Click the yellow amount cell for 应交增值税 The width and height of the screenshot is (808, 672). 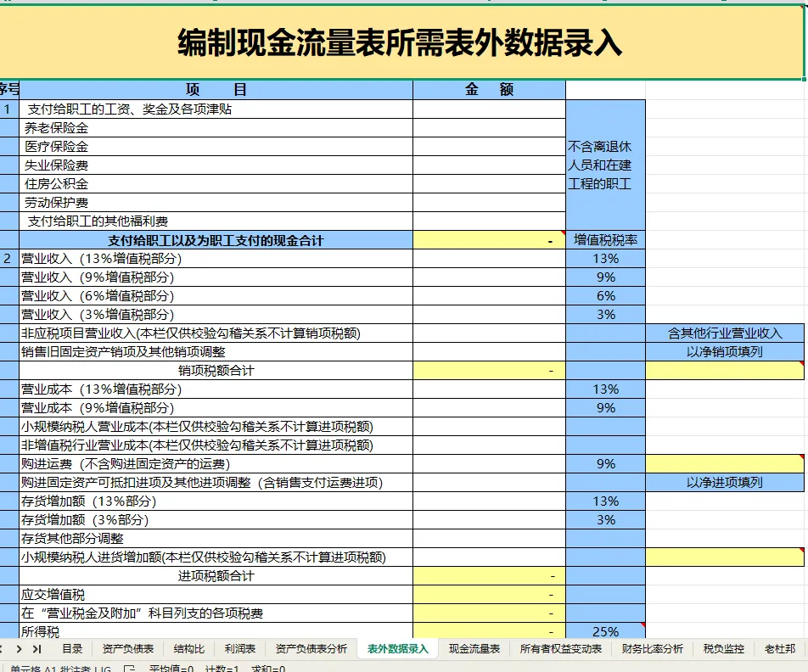click(x=489, y=595)
